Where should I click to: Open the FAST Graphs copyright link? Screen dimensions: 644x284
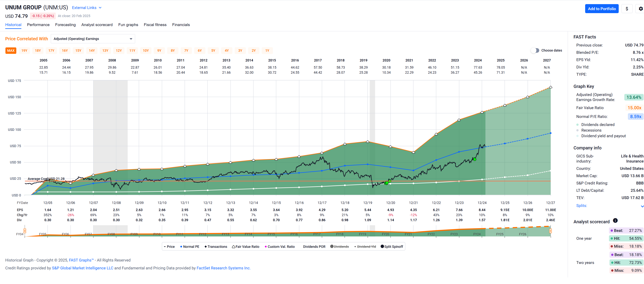click(81, 260)
